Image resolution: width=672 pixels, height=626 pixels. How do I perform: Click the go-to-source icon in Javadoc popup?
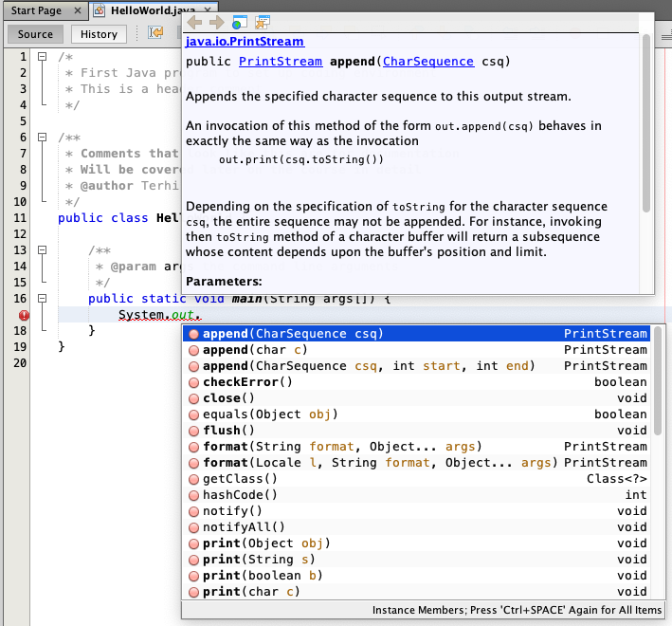(263, 22)
